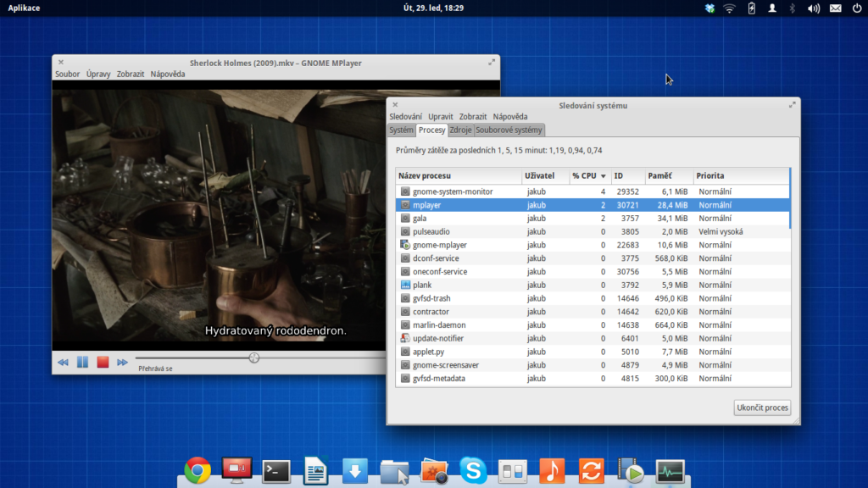868x488 pixels.
Task: Open the Systém tab
Action: click(401, 130)
